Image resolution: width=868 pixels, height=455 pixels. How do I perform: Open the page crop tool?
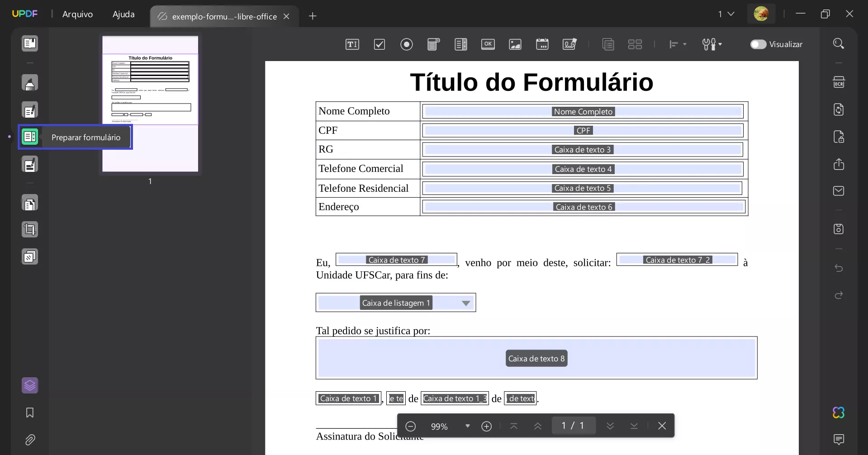pos(29,229)
